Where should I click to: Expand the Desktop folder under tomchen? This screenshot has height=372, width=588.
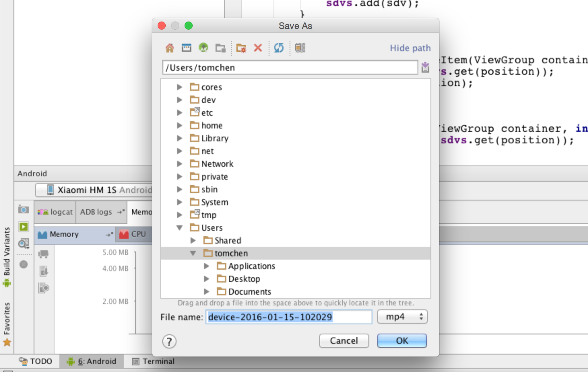pyautogui.click(x=207, y=279)
